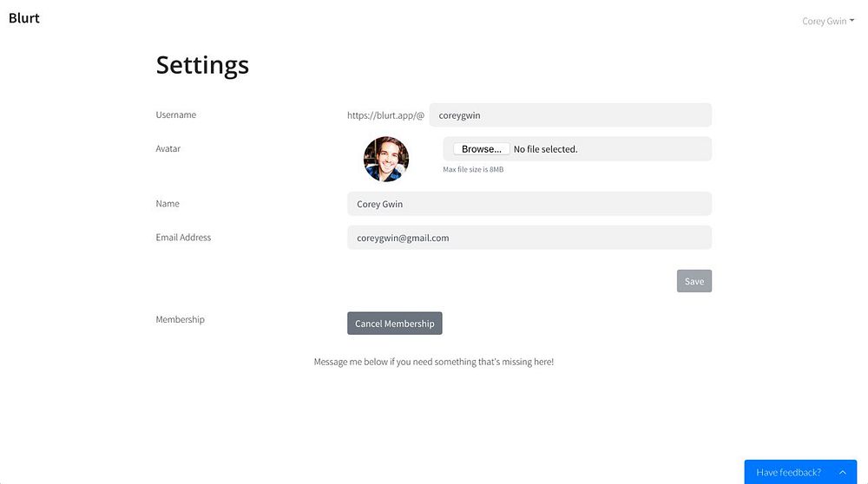Click the Cancel Membership button
This screenshot has width=868, height=484.
[x=395, y=324]
